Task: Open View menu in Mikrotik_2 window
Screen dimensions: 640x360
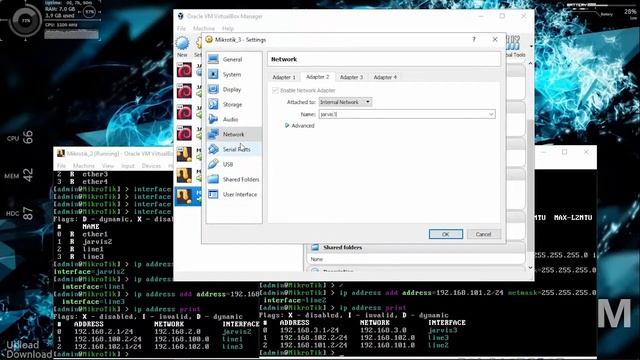Action: coord(108,166)
